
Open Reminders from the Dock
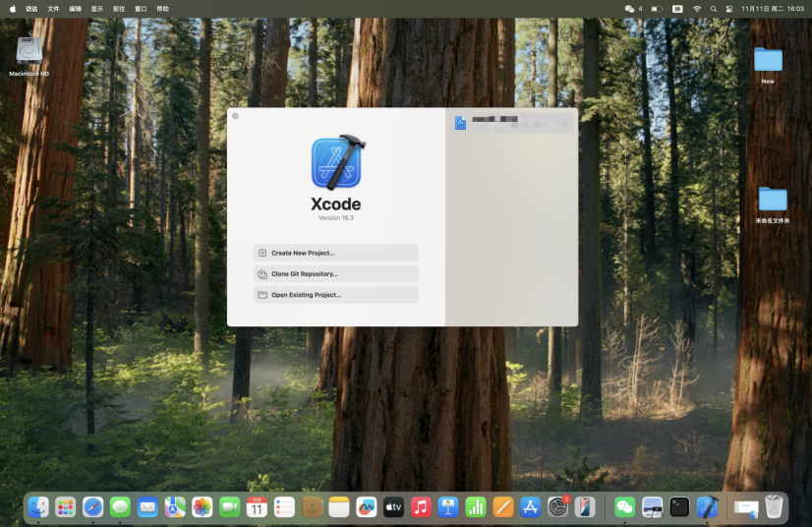point(284,507)
